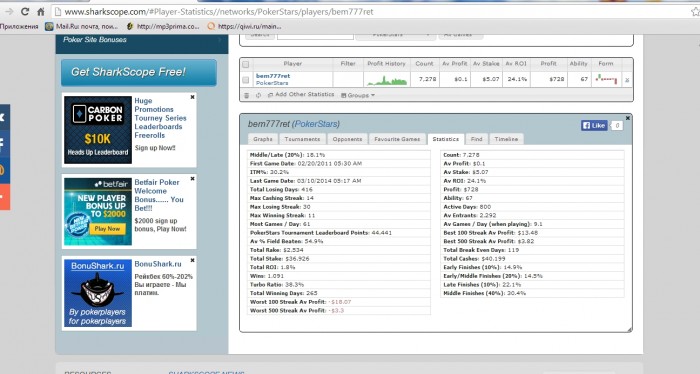
Task: Click the 'ITM%: 20.2%' statistic
Action: point(269,172)
